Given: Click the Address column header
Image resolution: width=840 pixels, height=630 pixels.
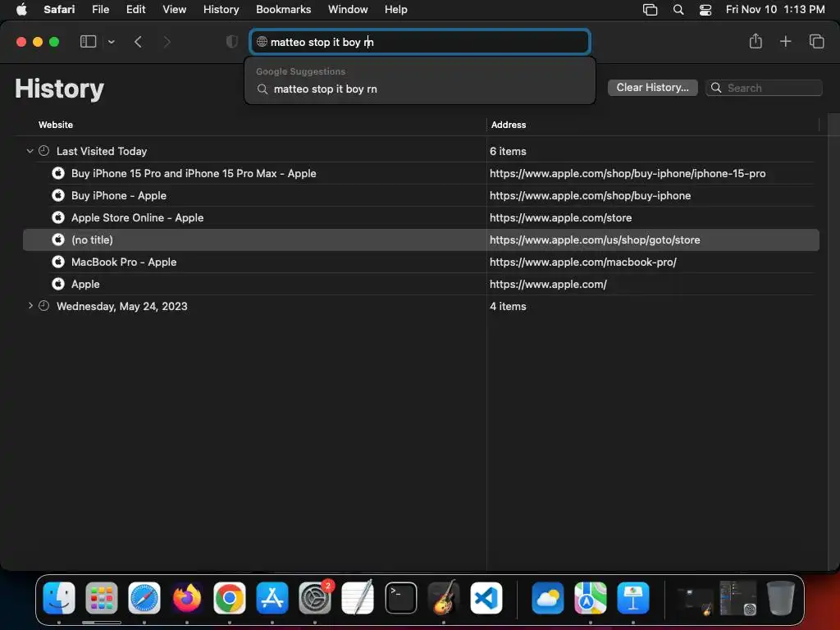Looking at the screenshot, I should (x=509, y=125).
